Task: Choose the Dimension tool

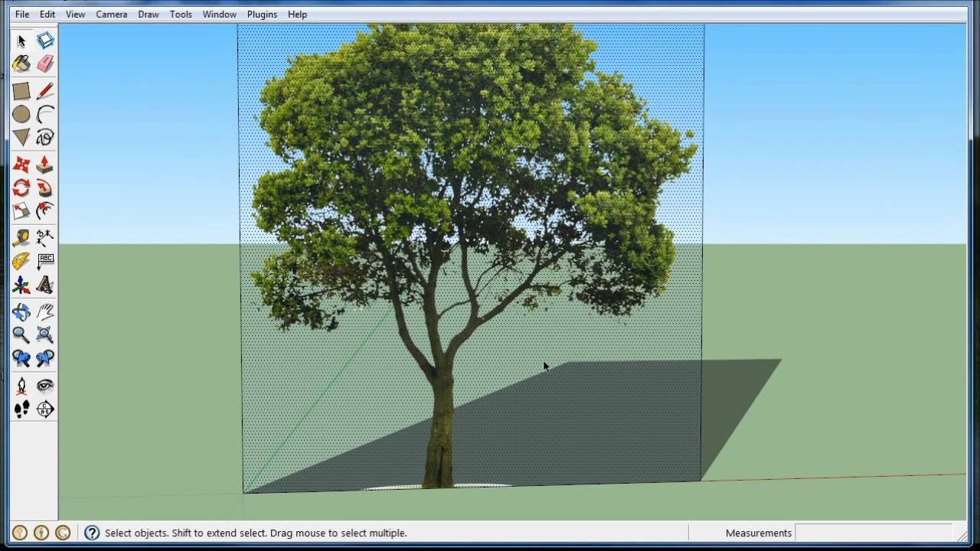Action: (x=45, y=238)
